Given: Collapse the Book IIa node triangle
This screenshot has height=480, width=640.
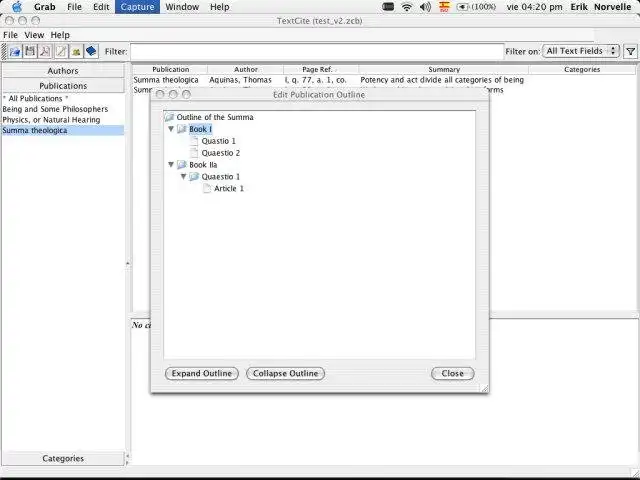Looking at the screenshot, I should tap(171, 164).
